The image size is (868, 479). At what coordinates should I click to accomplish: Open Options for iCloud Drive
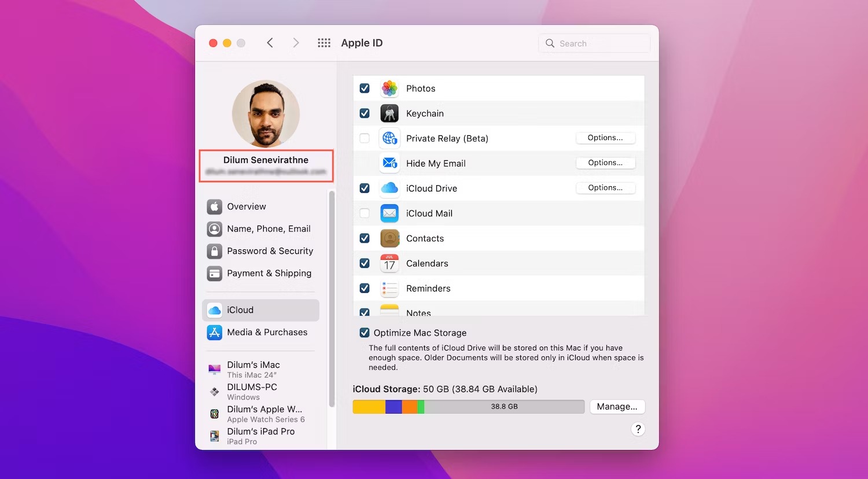point(605,188)
